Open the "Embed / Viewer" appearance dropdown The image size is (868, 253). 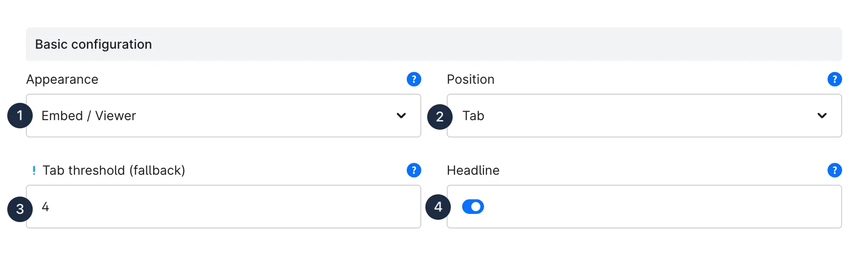point(218,116)
